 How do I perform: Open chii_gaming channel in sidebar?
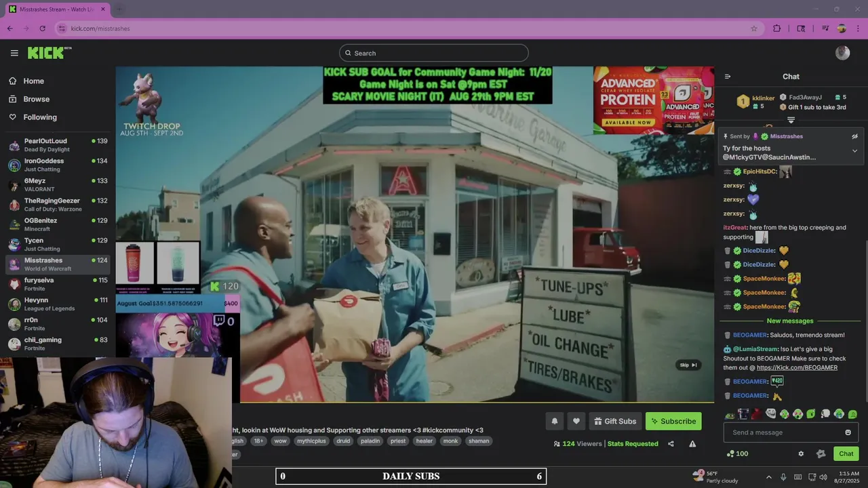point(58,344)
